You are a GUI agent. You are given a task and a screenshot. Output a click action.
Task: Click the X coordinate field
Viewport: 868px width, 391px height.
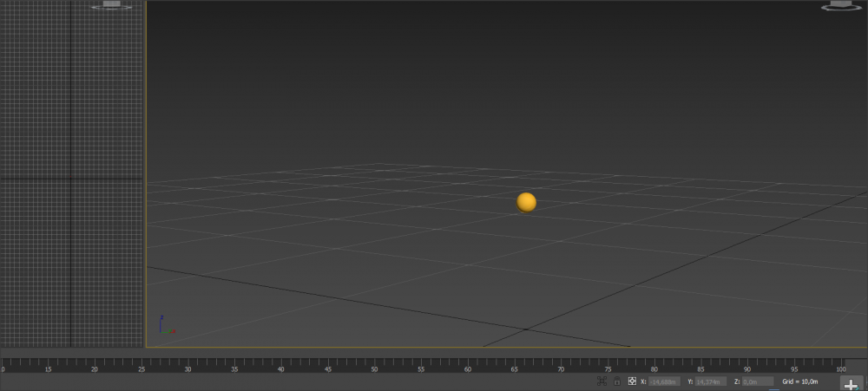tap(664, 381)
